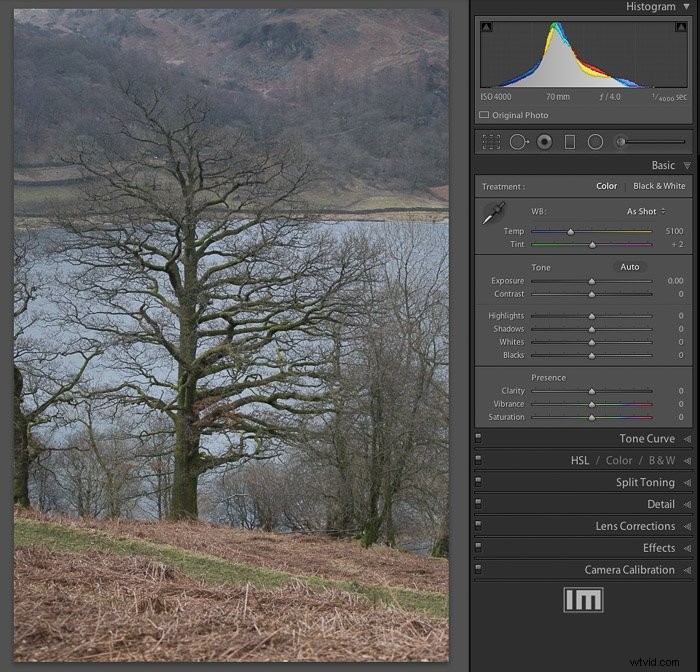The image size is (700, 672).
Task: Click the Clarity slider handle
Action: point(592,391)
